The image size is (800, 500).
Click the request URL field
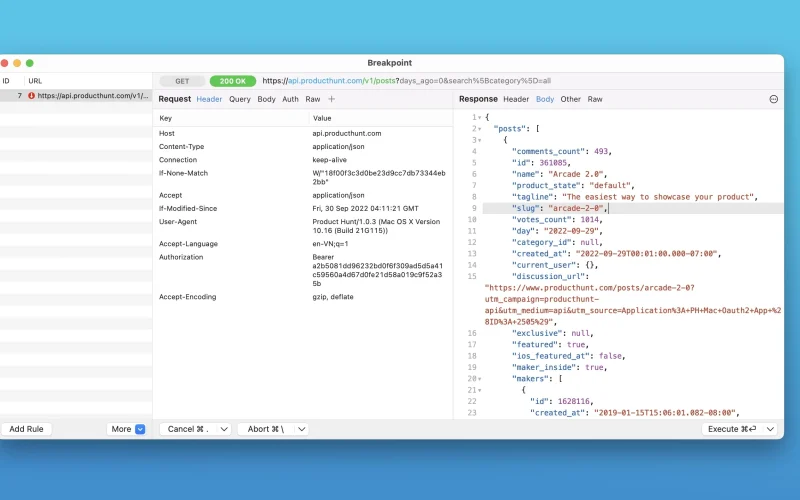pyautogui.click(x=407, y=81)
